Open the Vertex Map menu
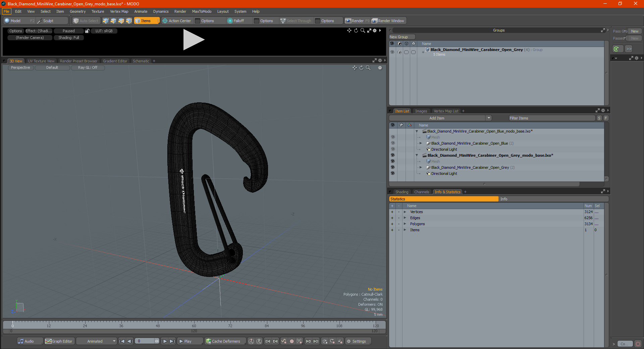The width and height of the screenshot is (644, 349). 119,11
